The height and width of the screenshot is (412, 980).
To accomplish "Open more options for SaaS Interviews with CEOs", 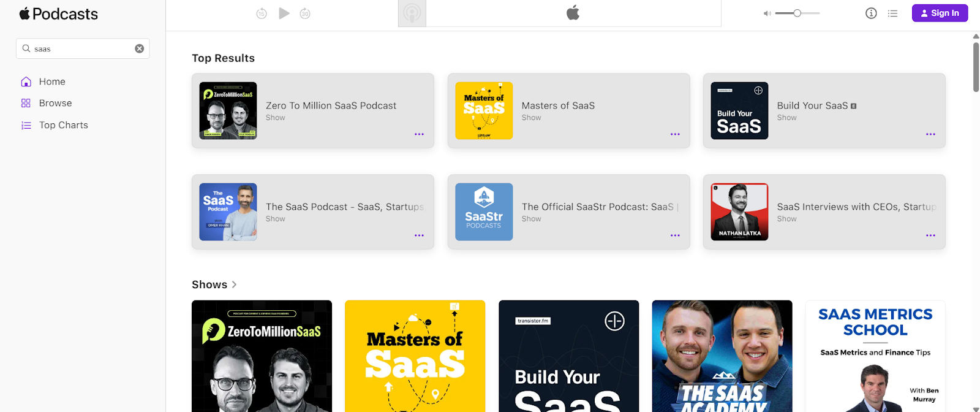I will (930, 235).
